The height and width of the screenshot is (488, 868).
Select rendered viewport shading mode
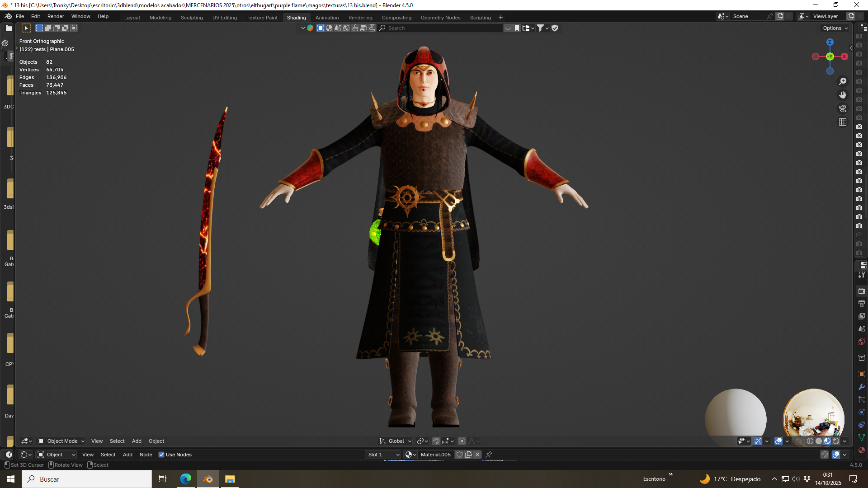click(836, 441)
